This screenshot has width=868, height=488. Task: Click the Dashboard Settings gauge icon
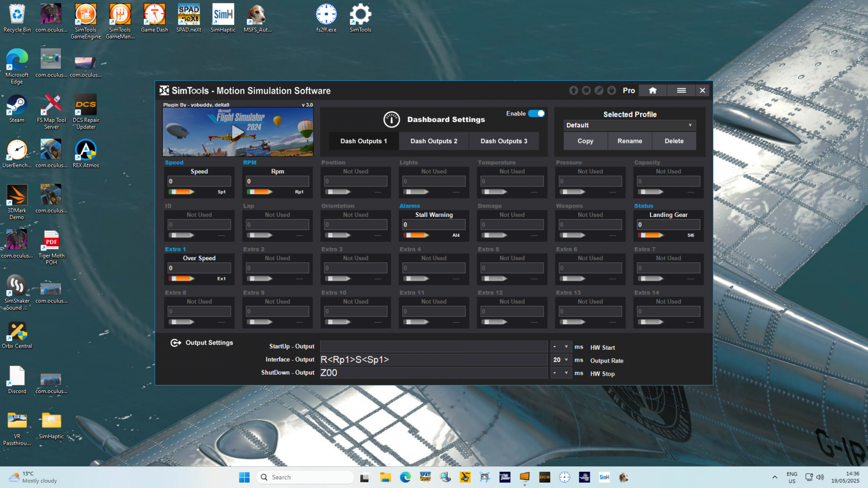(392, 119)
